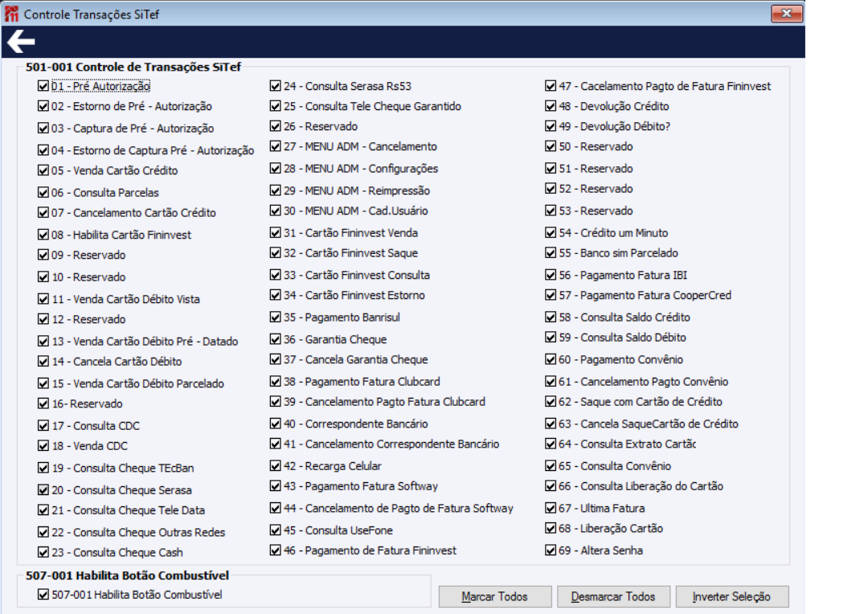Uncheck 16- Reservado
This screenshot has width=868, height=614.
pos(43,403)
